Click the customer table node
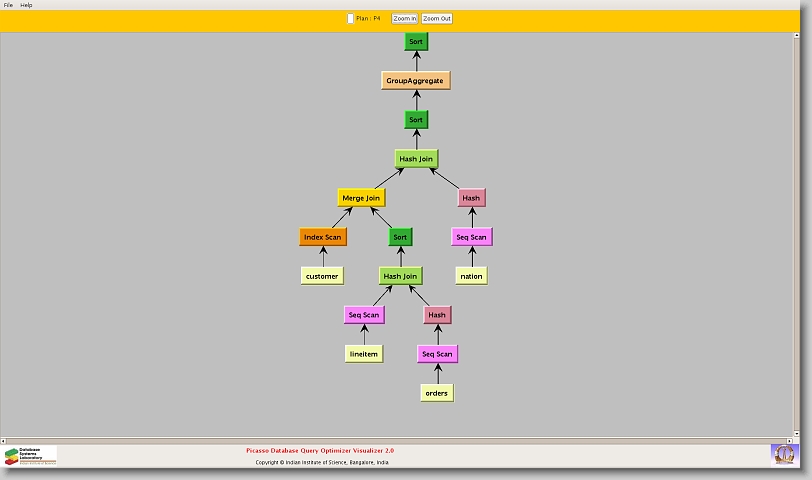The width and height of the screenshot is (812, 480). point(322,276)
